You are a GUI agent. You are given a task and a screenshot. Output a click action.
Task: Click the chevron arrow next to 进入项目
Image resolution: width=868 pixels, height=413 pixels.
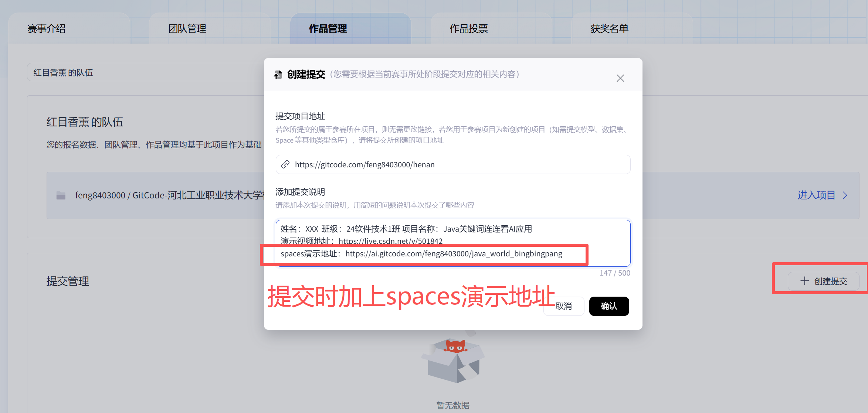tap(845, 195)
